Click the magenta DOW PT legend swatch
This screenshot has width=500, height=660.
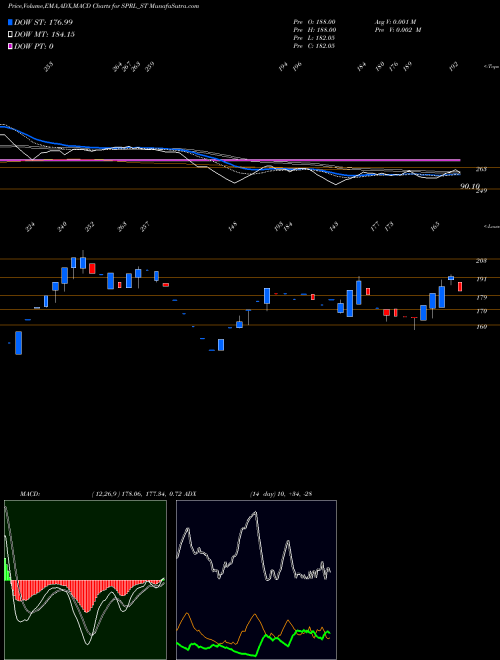(x=10, y=46)
